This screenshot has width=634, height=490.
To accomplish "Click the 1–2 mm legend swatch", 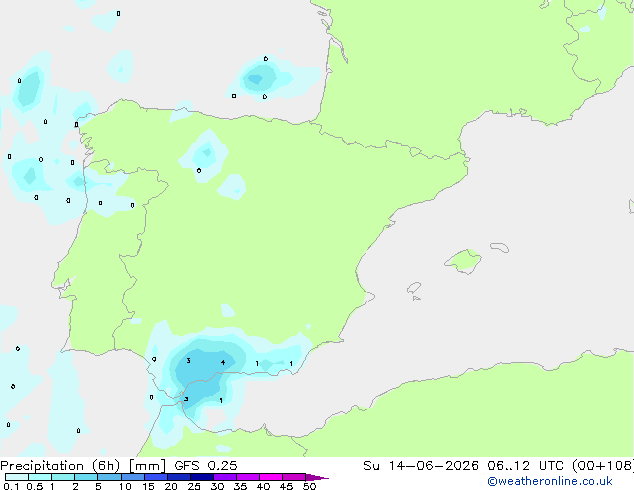I will pyautogui.click(x=63, y=477).
